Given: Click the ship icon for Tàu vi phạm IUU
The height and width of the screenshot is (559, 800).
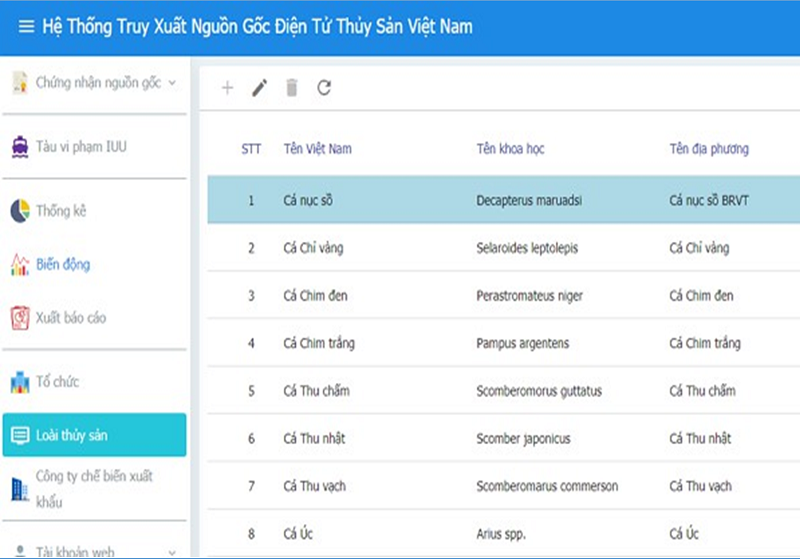Looking at the screenshot, I should coord(20,147).
